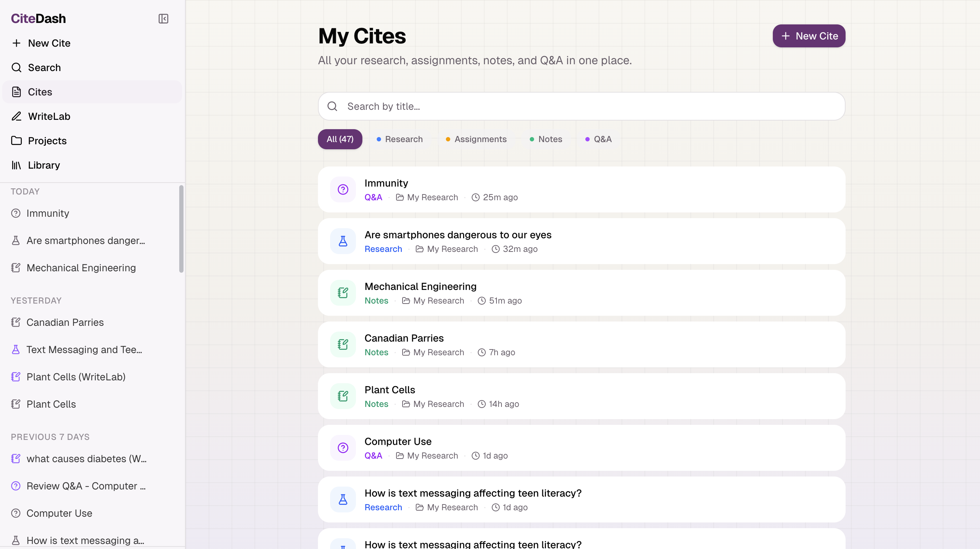Select the All (47) filter tab

pos(340,139)
